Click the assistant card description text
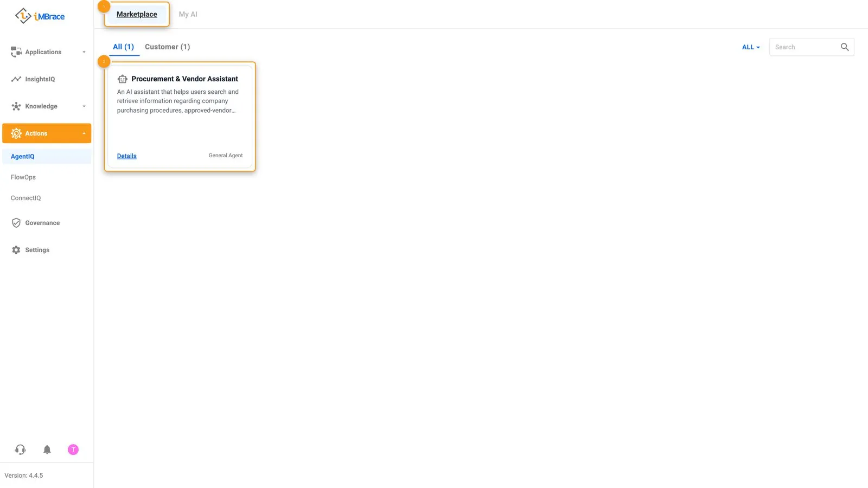Viewport: 868px width, 488px height. pos(178,101)
